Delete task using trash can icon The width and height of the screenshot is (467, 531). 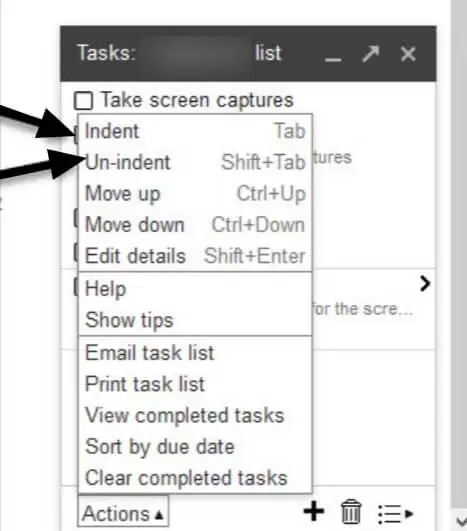tap(351, 511)
